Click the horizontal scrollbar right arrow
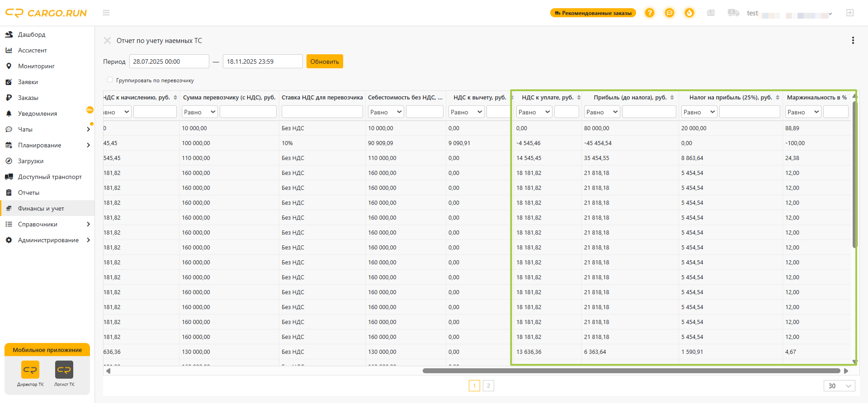868x403 pixels. click(846, 371)
